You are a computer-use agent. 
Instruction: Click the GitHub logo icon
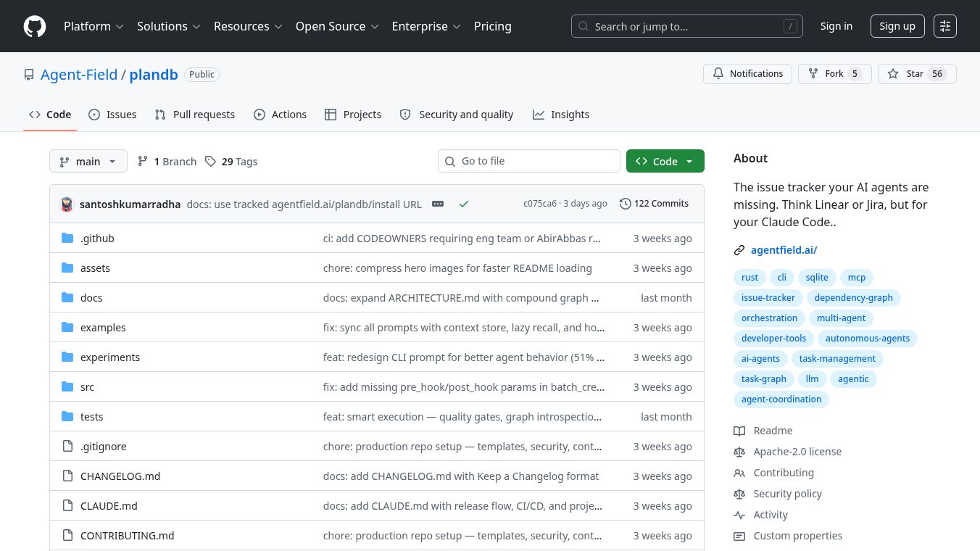pyautogui.click(x=35, y=26)
